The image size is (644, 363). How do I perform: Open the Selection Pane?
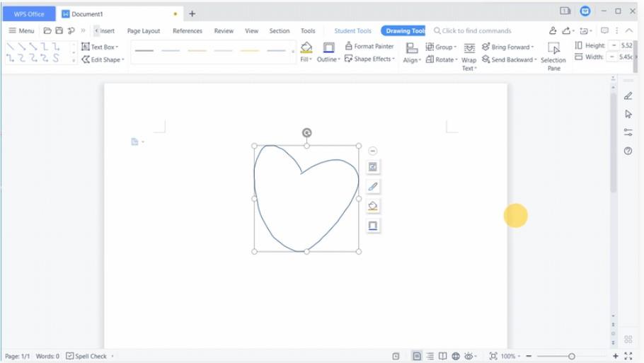point(553,48)
